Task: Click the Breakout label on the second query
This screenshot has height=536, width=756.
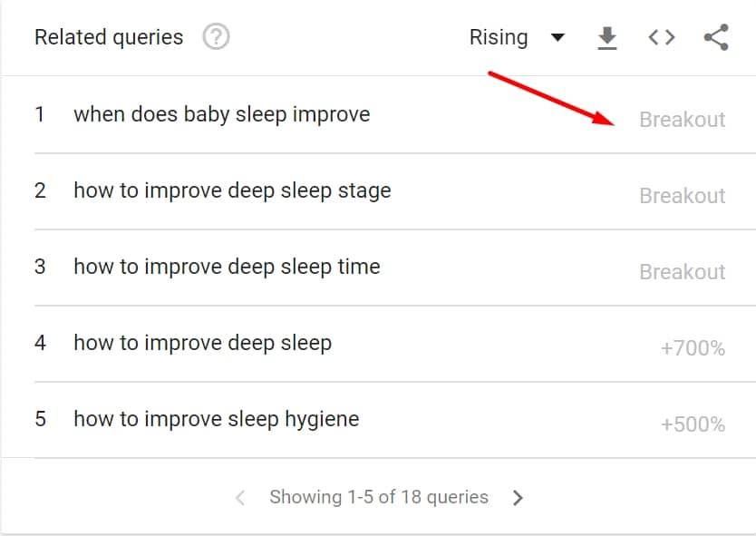Action: pyautogui.click(x=682, y=196)
